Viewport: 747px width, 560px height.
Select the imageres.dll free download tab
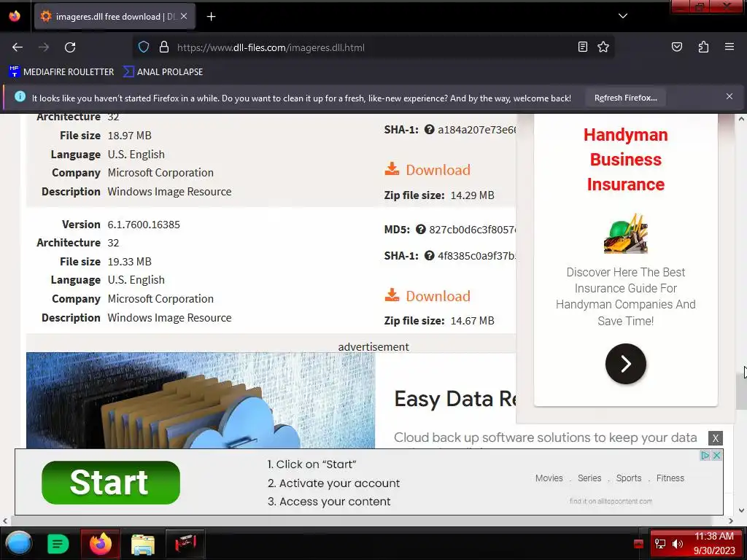click(x=115, y=17)
